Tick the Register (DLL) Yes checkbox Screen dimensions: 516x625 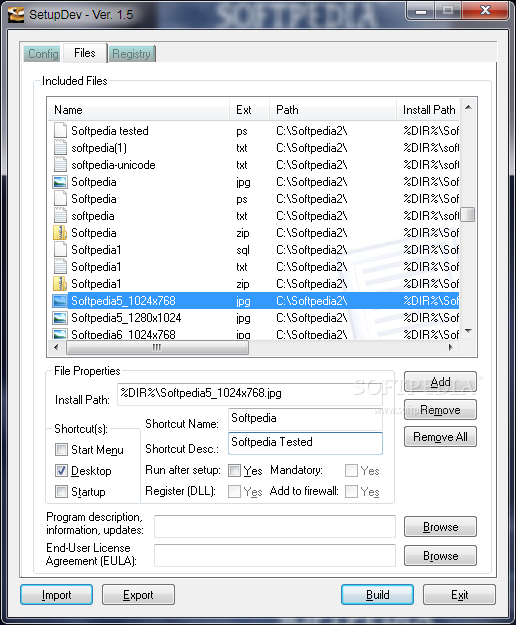pyautogui.click(x=234, y=491)
